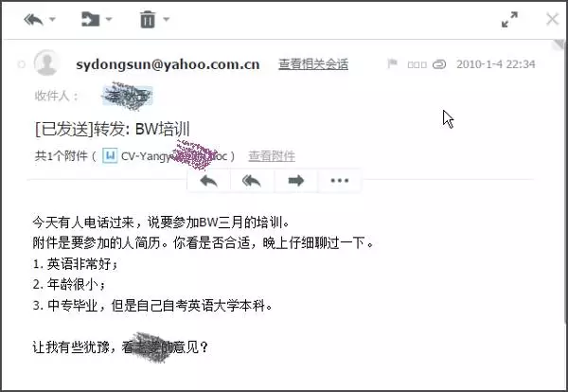The width and height of the screenshot is (568, 392).
Task: Open the 查看相关会话 link
Action: [313, 64]
